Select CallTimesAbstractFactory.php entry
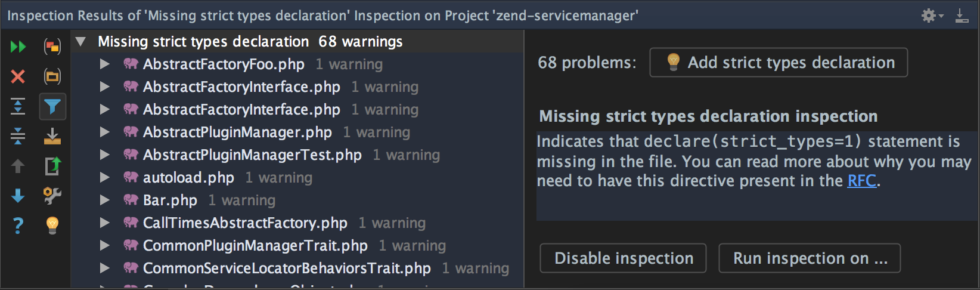980x290 pixels. pos(245,223)
